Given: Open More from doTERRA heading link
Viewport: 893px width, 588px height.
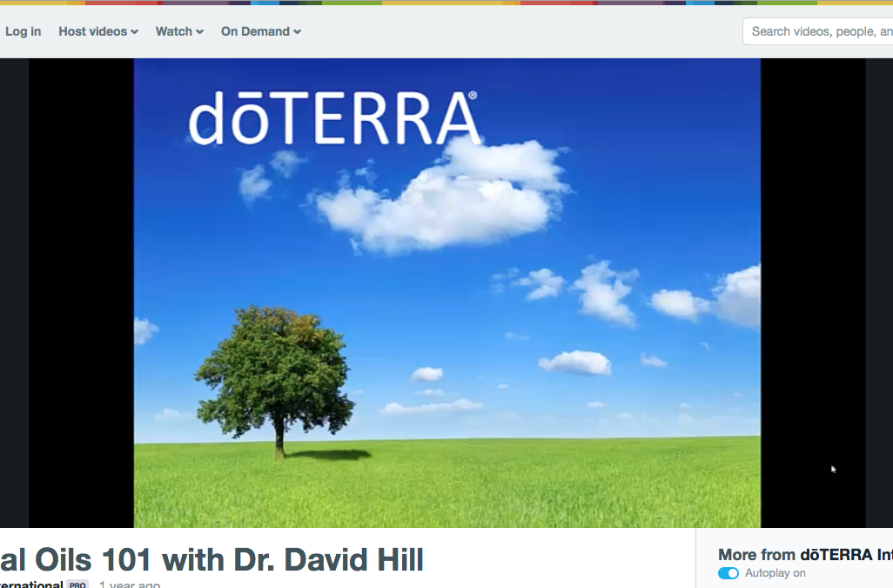Looking at the screenshot, I should click(805, 554).
